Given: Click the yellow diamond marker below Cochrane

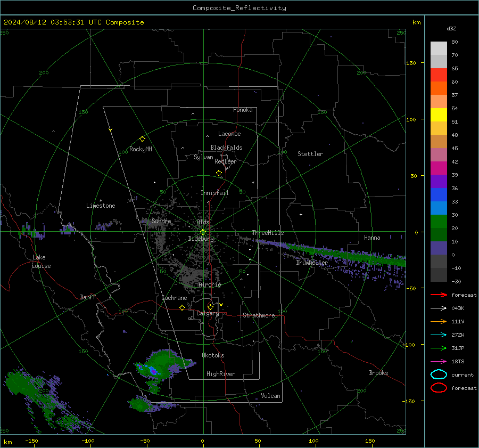Looking at the screenshot, I should click(x=183, y=307).
